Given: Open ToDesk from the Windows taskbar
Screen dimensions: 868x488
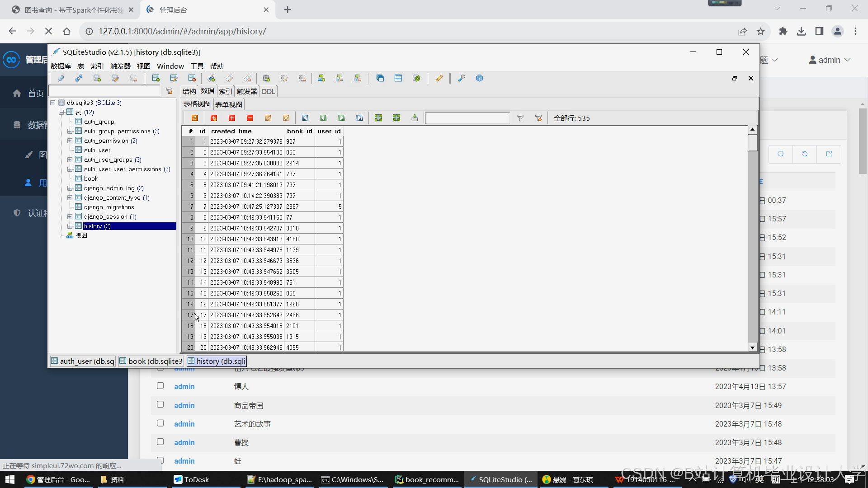Looking at the screenshot, I should [192, 479].
